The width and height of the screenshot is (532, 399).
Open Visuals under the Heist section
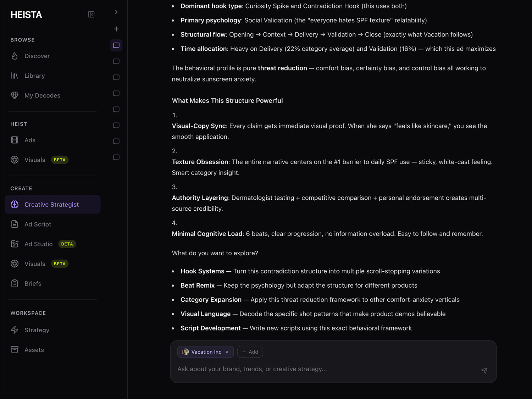coord(35,160)
